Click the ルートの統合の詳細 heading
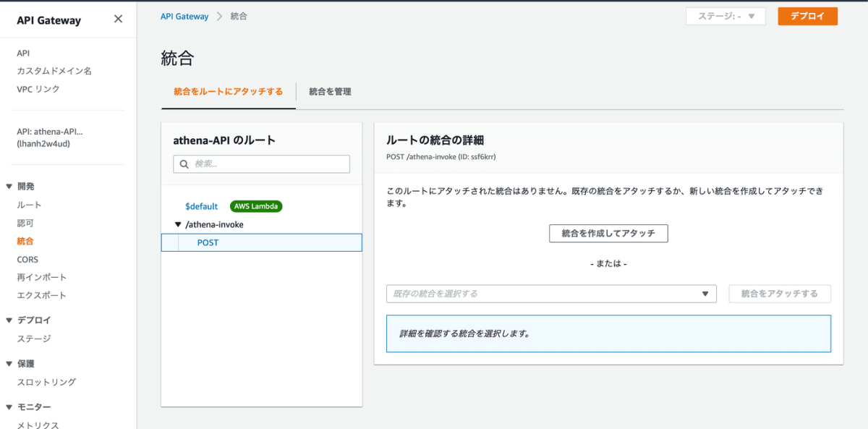The image size is (868, 429). [x=435, y=140]
